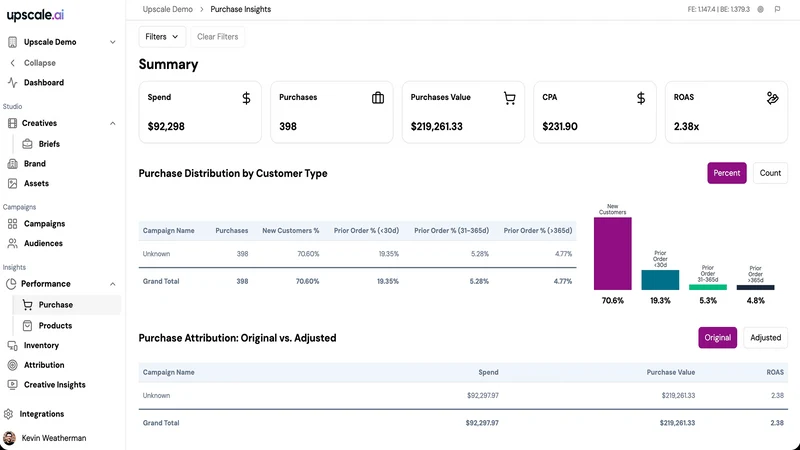This screenshot has height=450, width=800.
Task: Switch distribution chart to Count
Action: [x=770, y=173]
